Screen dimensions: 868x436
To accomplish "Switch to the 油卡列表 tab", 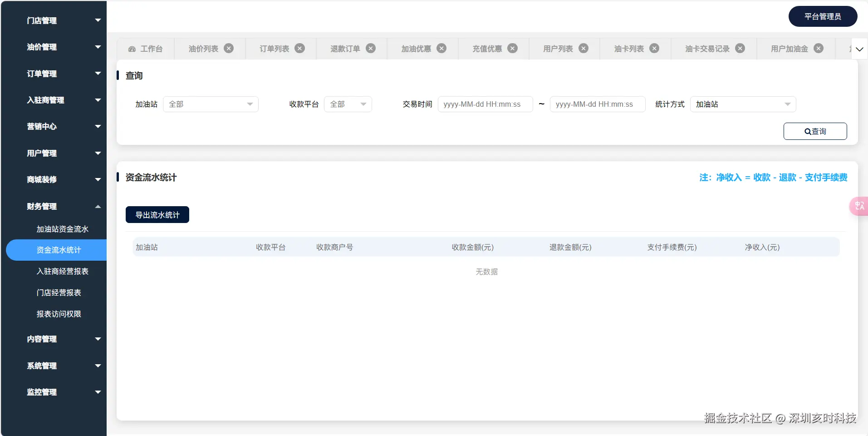I will pos(629,49).
